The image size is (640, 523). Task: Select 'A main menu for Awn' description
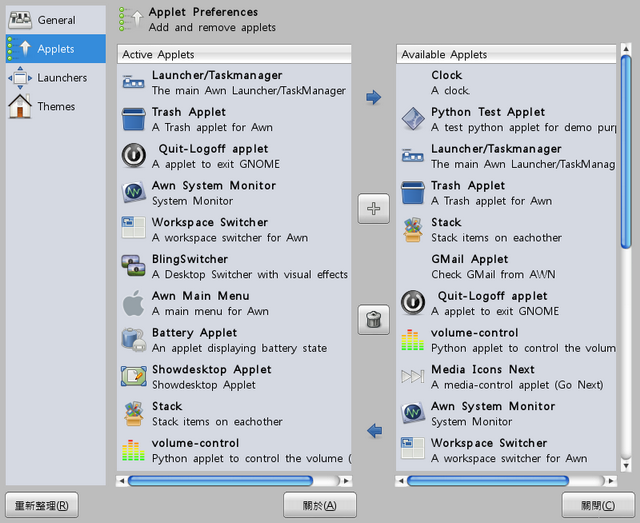tap(210, 312)
